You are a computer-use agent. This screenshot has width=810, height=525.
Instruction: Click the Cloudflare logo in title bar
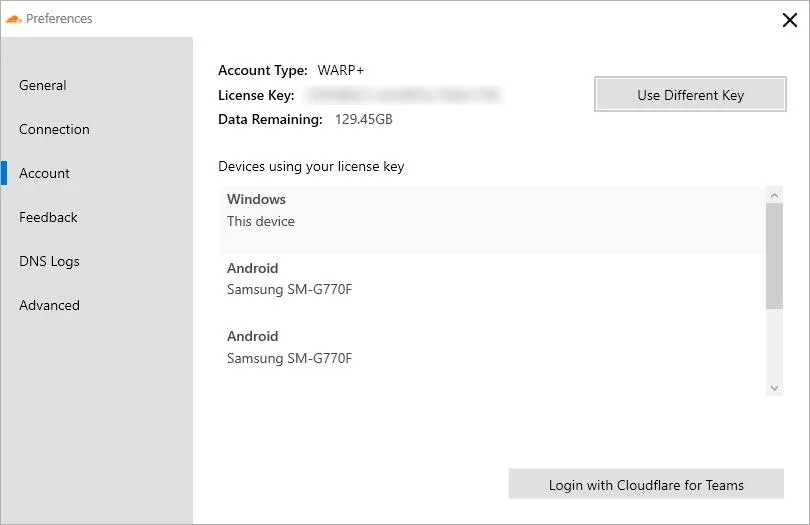[14, 18]
